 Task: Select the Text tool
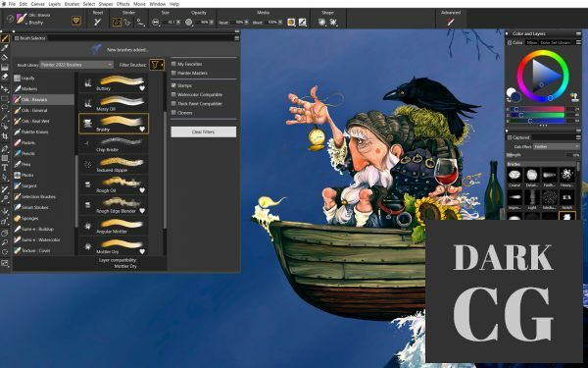(5, 168)
